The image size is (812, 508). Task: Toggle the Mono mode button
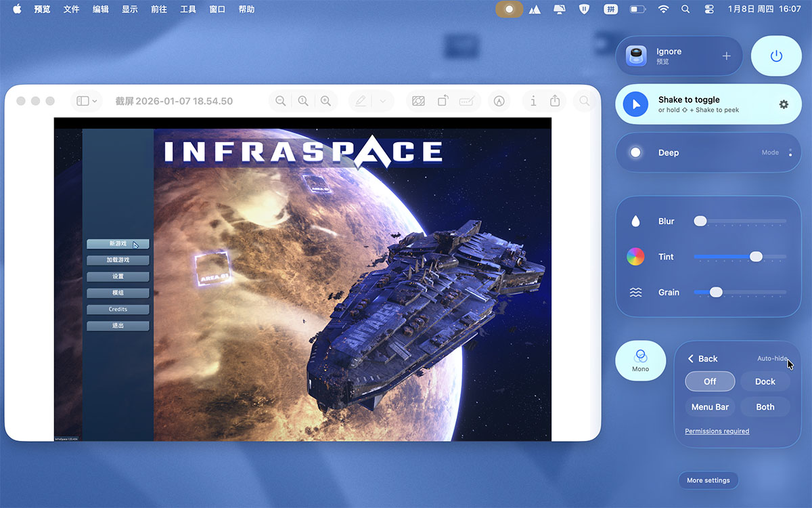640,360
